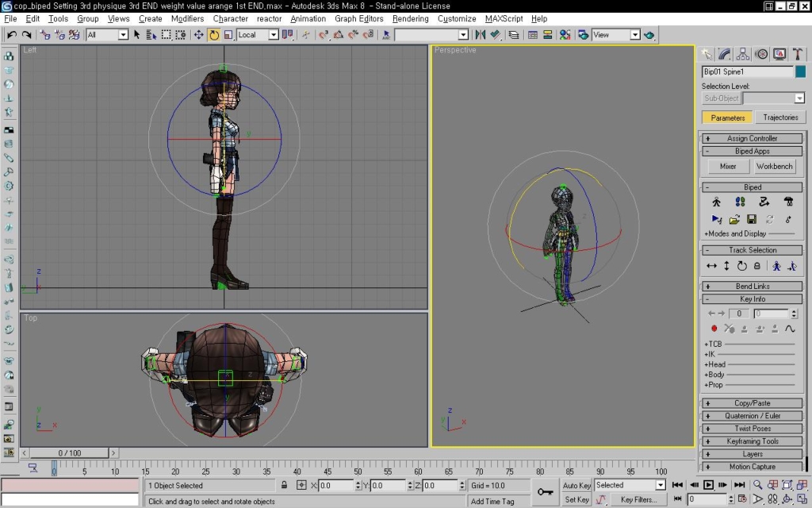Screen dimensions: 812x508
Task: Open the MAXScript menu
Action: (504, 19)
